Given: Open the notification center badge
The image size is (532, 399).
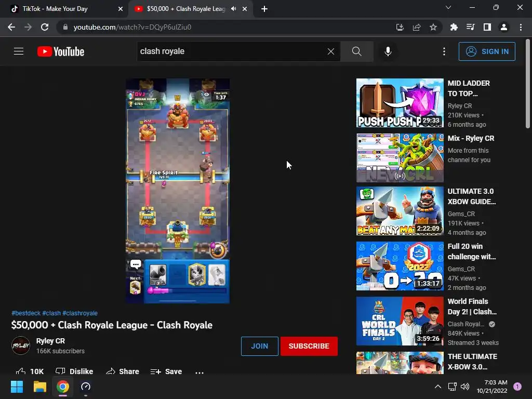Looking at the screenshot, I should [x=517, y=387].
